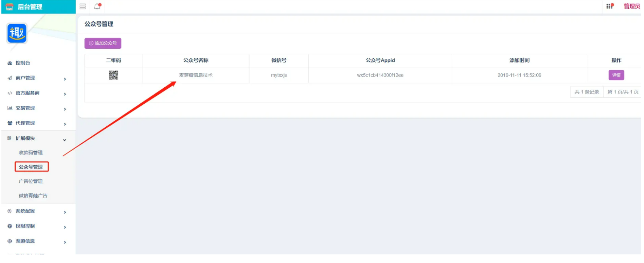Click the 公众号名称 column header
This screenshot has height=263, width=644.
196,60
